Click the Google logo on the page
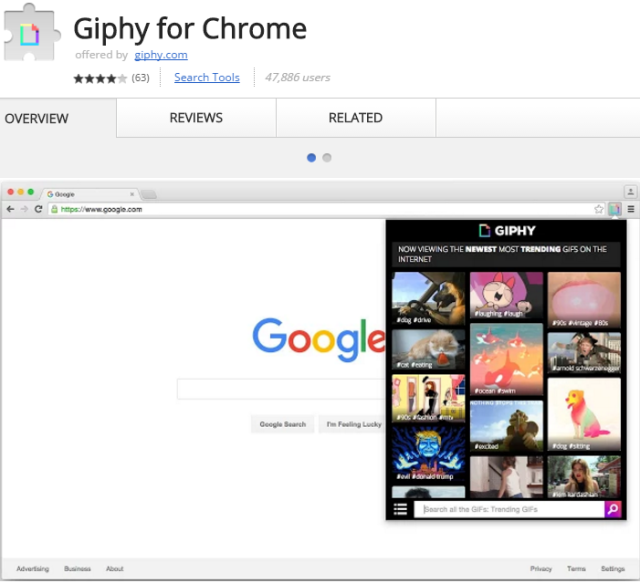 point(319,339)
